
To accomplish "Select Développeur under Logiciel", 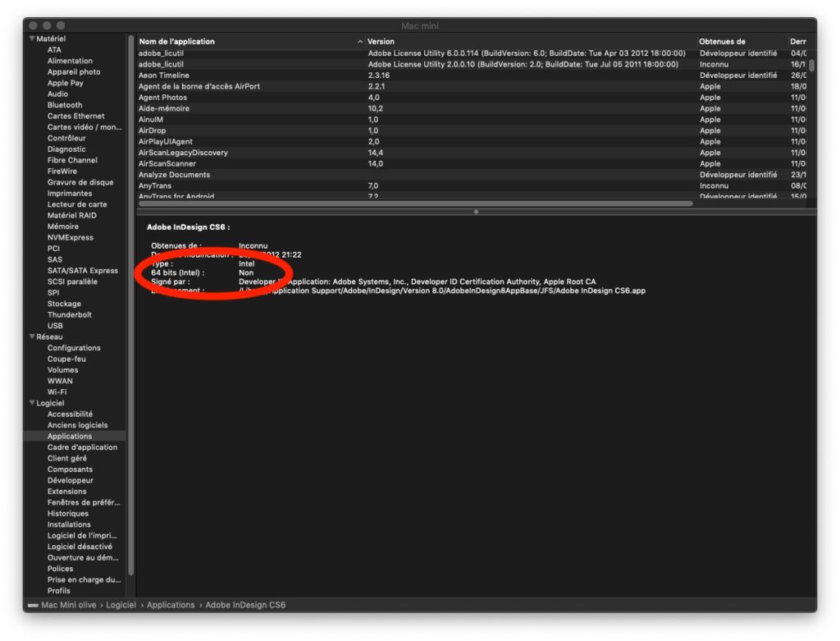I will 71,480.
